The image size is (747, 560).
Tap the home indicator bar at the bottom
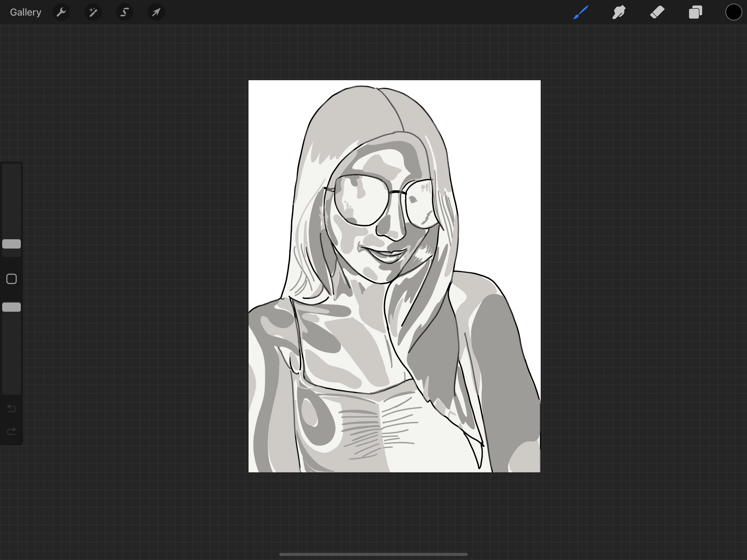(373, 554)
